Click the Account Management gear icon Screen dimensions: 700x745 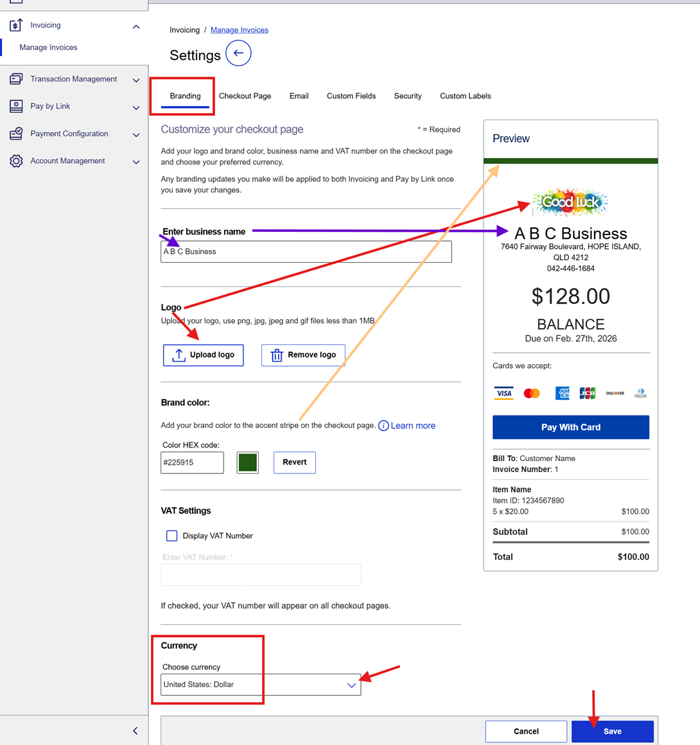tap(16, 161)
